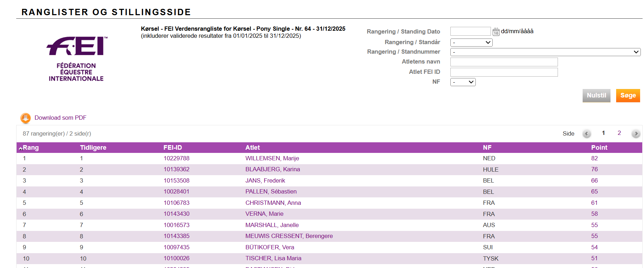Focus the Standing Dato input field
The height and width of the screenshot is (268, 644).
click(x=470, y=31)
